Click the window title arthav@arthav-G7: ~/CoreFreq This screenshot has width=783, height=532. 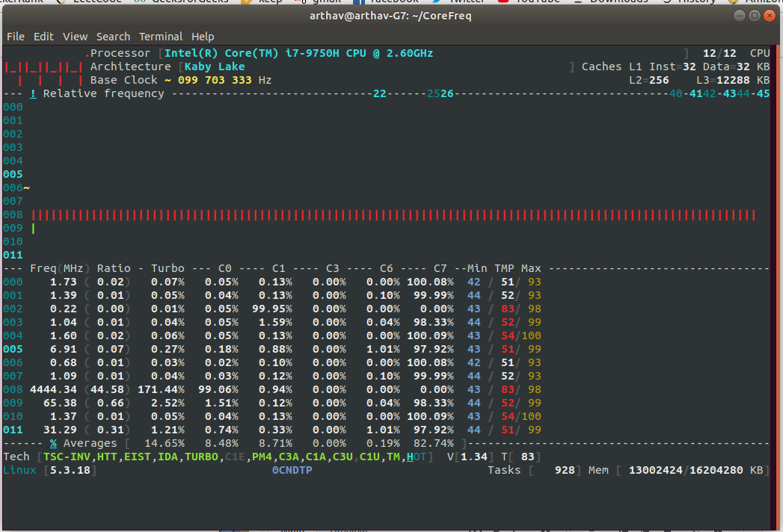click(390, 16)
